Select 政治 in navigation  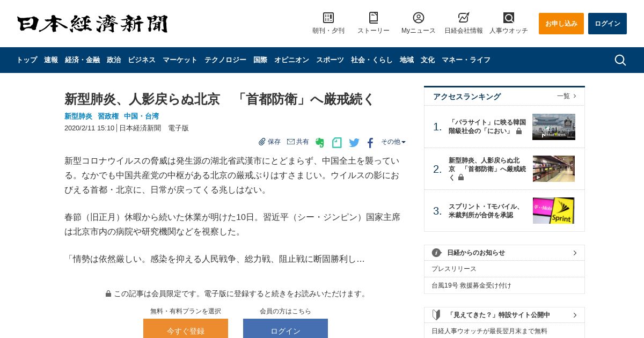pyautogui.click(x=114, y=60)
